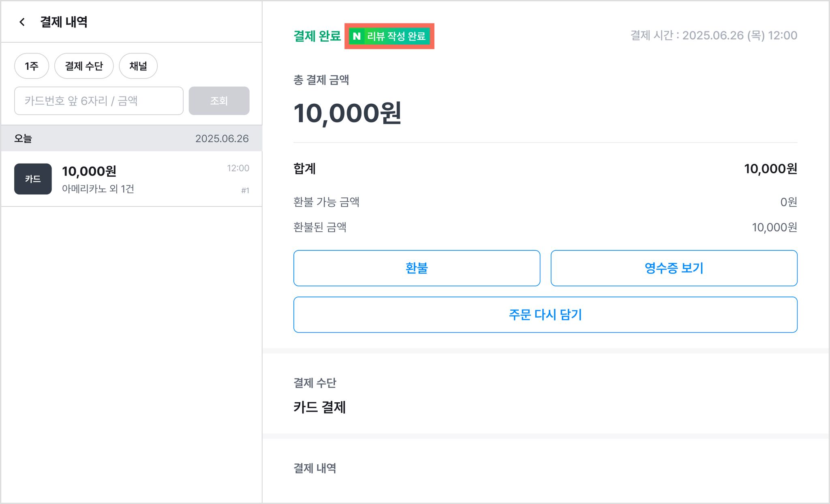Click the card number search field
Image resolution: width=830 pixels, height=504 pixels.
(99, 100)
